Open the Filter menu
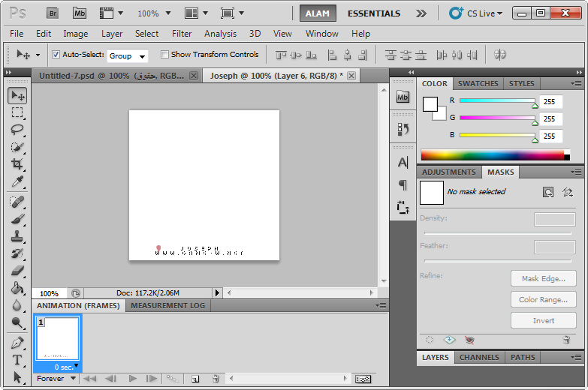Image resolution: width=588 pixels, height=390 pixels. click(x=182, y=34)
